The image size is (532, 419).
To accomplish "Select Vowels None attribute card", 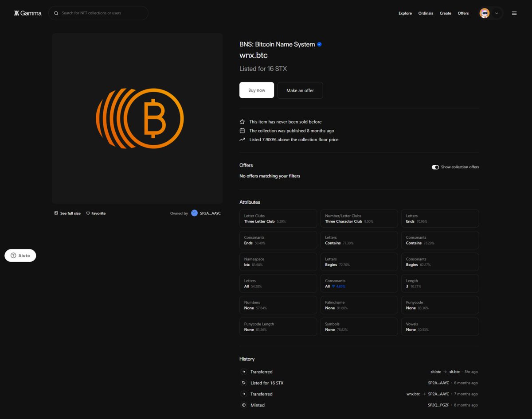I will [440, 326].
